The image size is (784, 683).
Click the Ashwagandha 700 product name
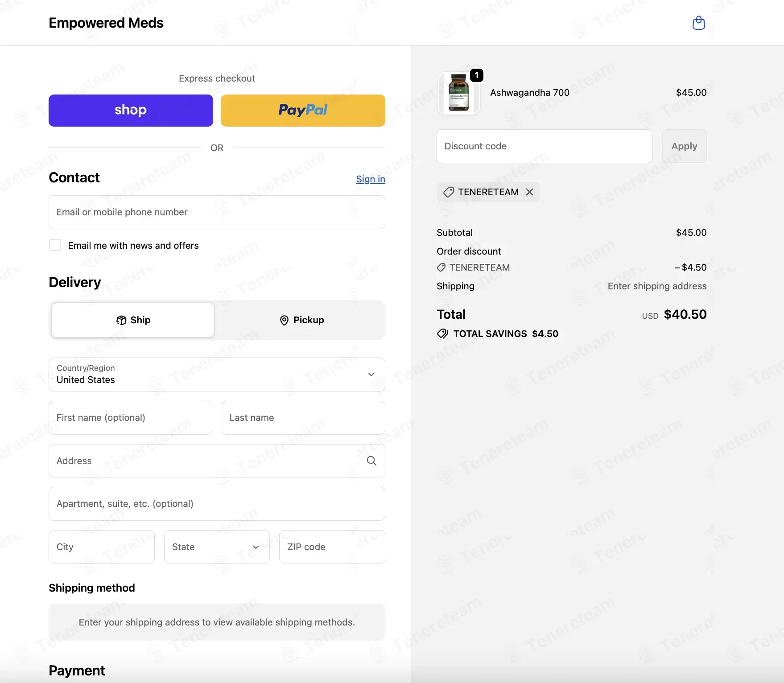click(530, 93)
